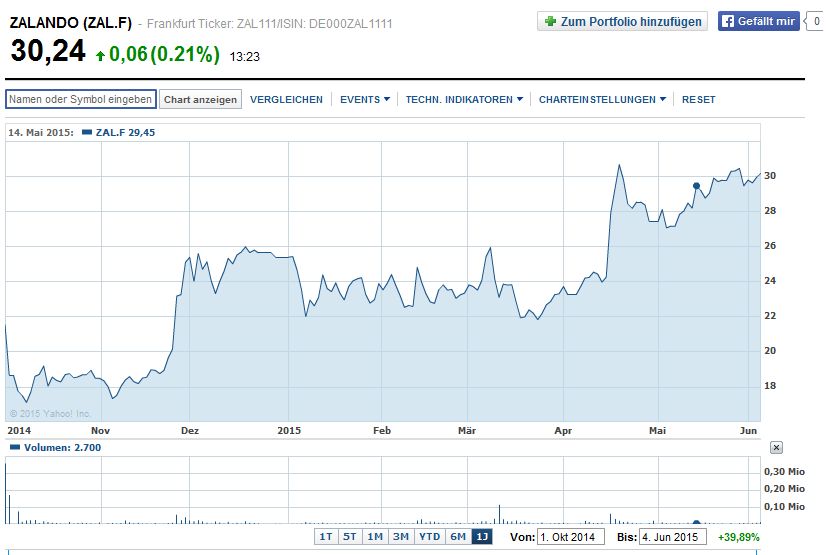Click the 0,30 Mio volume axis label
828x555 pixels.
(784, 472)
